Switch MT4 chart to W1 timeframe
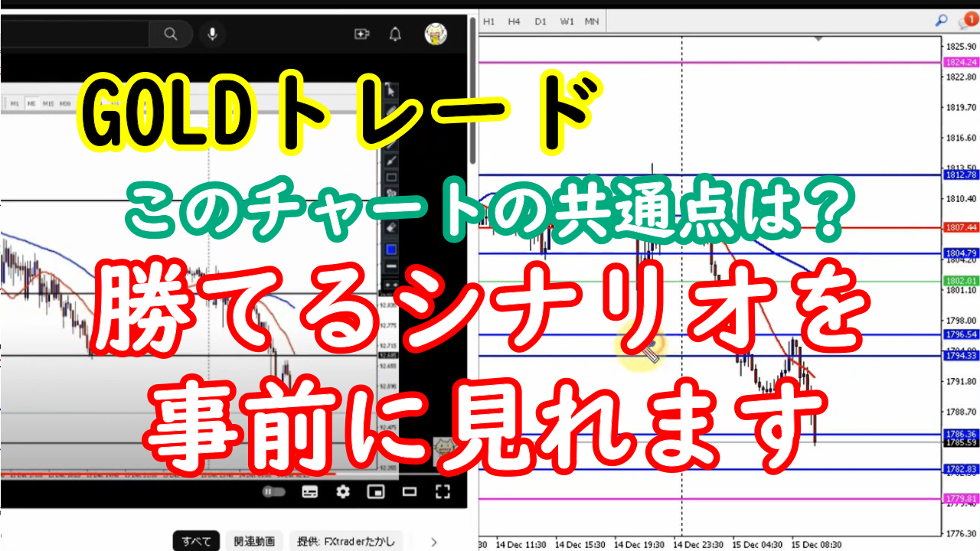This screenshot has height=551, width=980. coord(567,21)
